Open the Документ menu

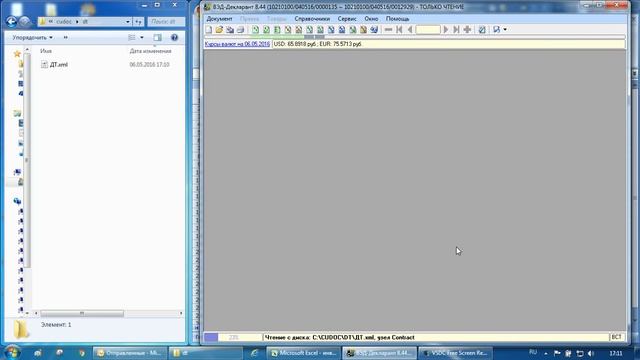219,19
